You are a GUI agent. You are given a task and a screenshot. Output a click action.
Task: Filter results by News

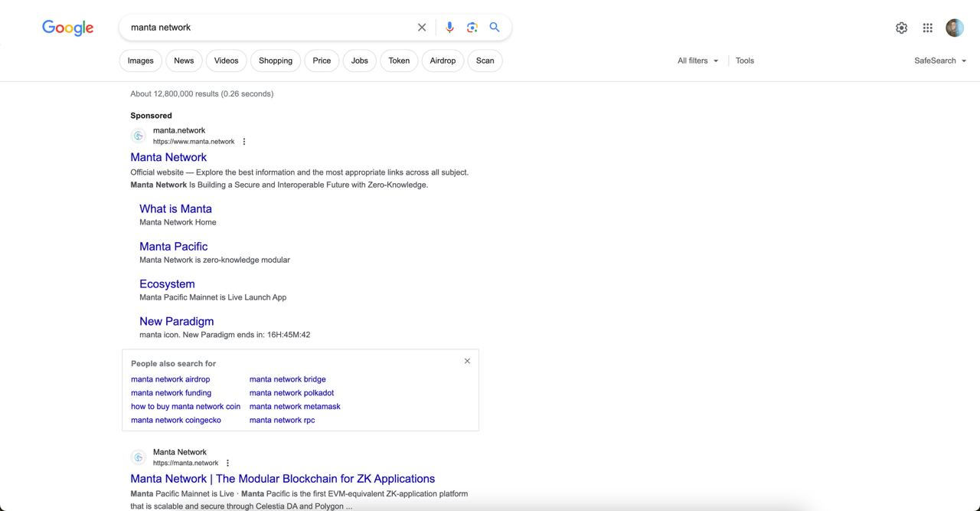(184, 61)
